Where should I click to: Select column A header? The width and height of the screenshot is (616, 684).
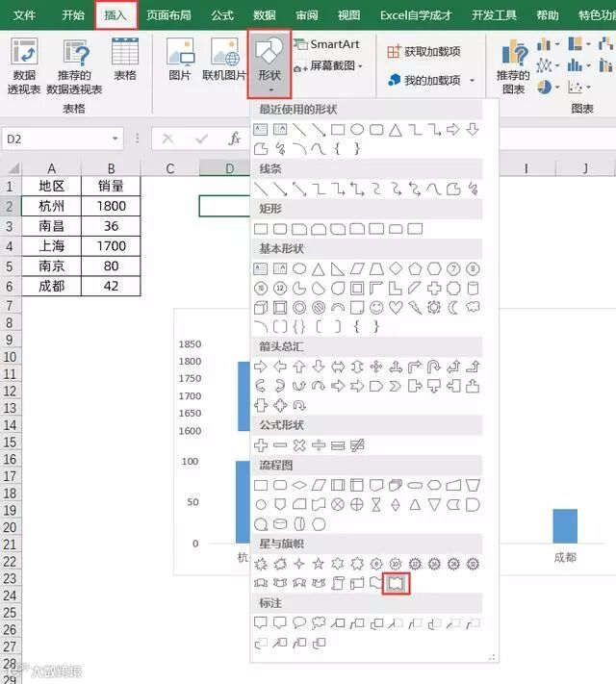pyautogui.click(x=52, y=168)
